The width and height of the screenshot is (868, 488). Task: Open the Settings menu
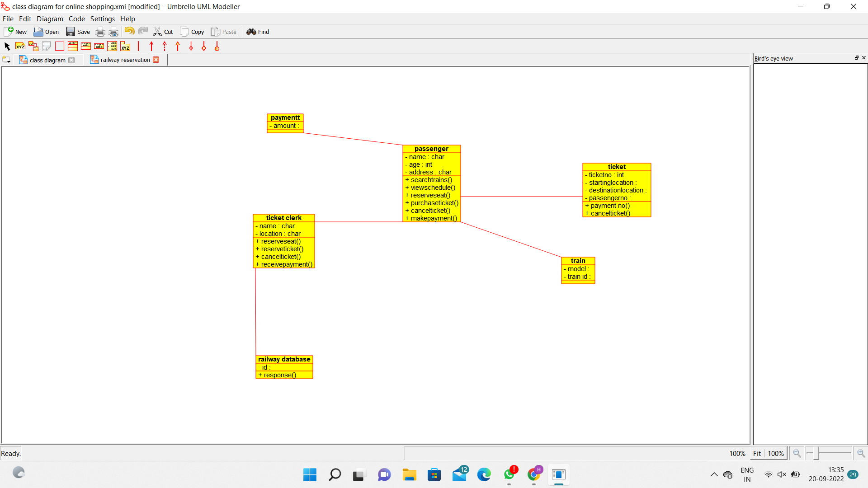point(102,19)
